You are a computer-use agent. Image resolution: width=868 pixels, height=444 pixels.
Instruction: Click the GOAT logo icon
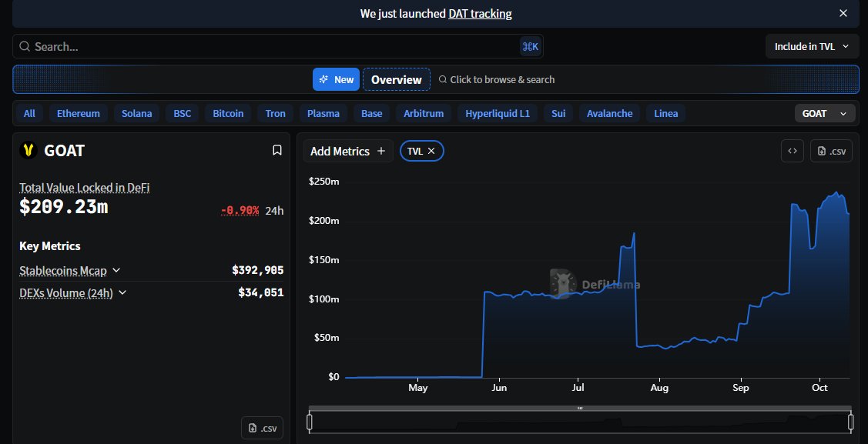click(x=28, y=150)
